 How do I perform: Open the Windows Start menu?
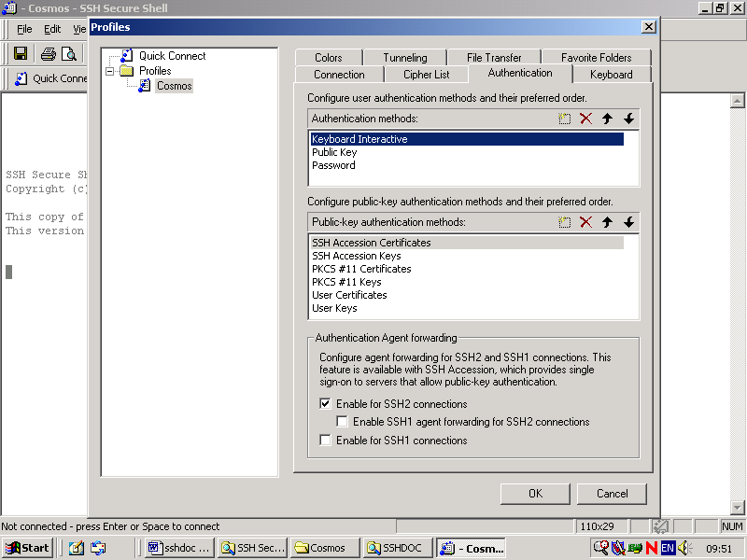pyautogui.click(x=27, y=548)
